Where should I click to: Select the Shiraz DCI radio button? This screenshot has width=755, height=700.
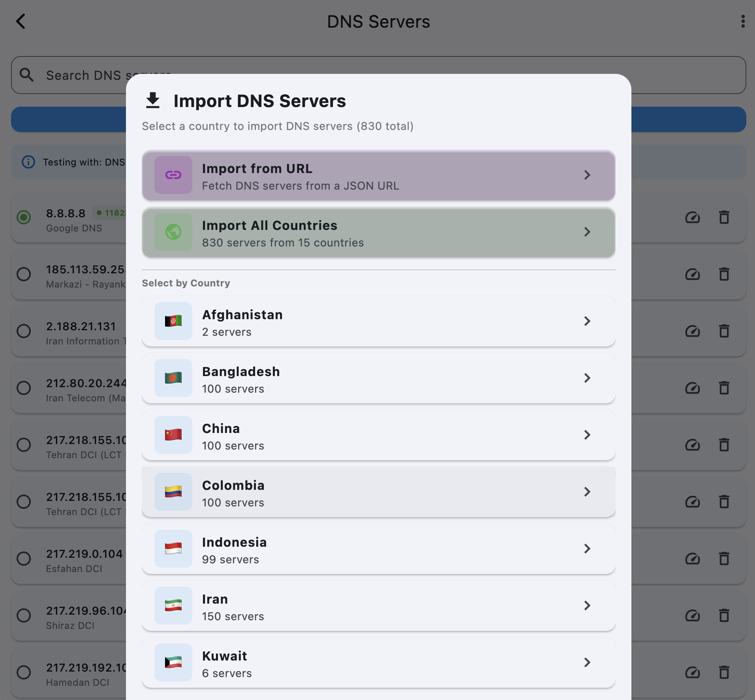pos(24,615)
